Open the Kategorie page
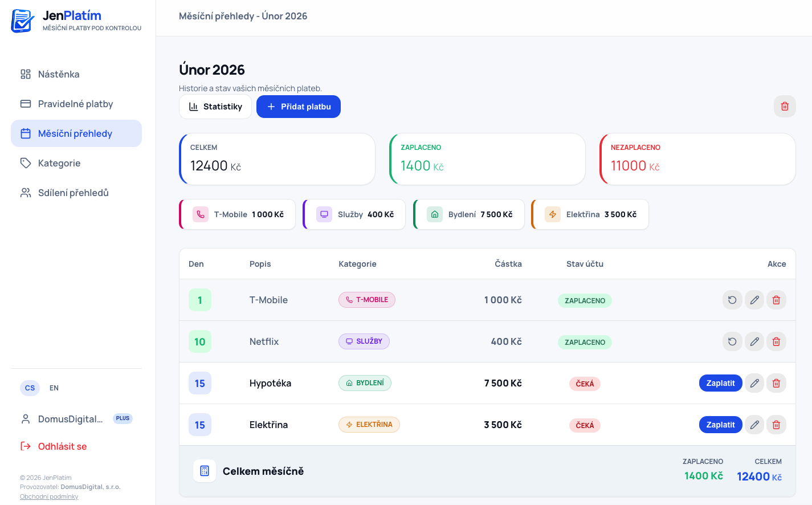This screenshot has width=812, height=505. (59, 163)
